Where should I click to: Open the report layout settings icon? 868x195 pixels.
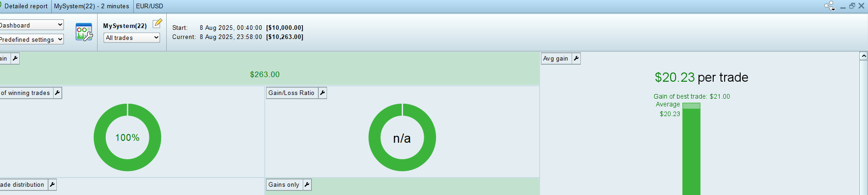[x=84, y=32]
